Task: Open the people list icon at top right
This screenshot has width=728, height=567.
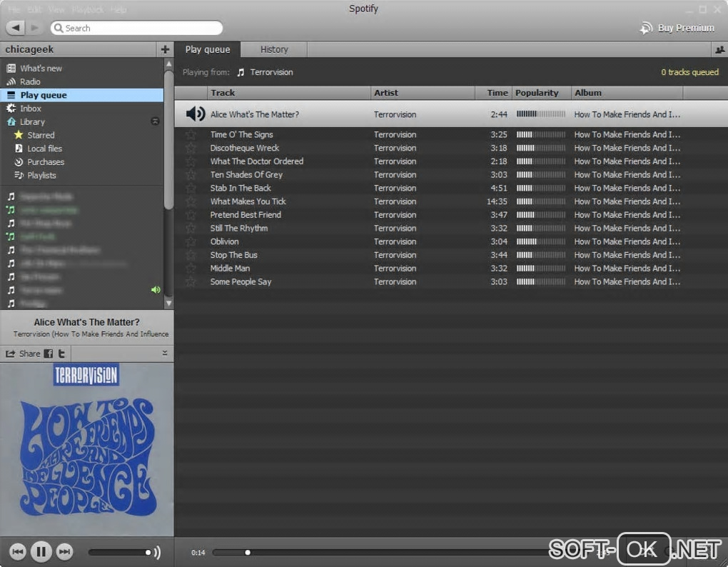Action: 719,50
